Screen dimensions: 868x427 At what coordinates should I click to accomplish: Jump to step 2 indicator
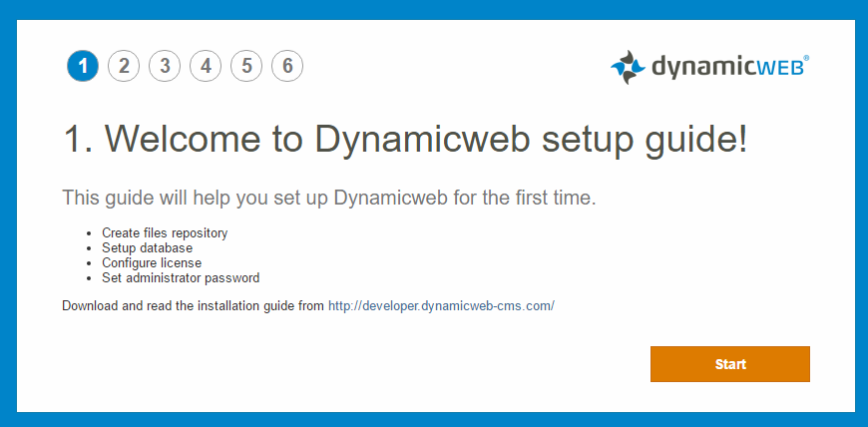[x=124, y=67]
